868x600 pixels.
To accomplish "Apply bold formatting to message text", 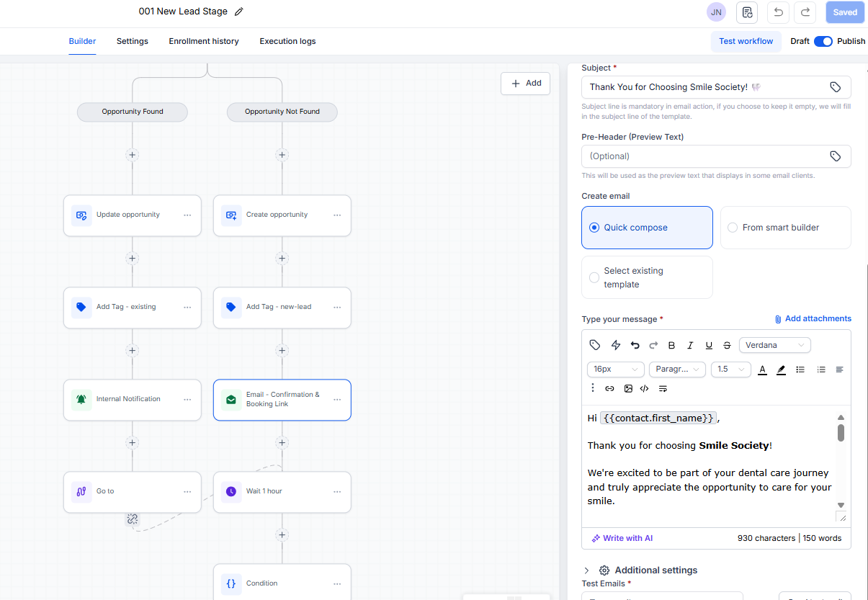I will coord(672,345).
